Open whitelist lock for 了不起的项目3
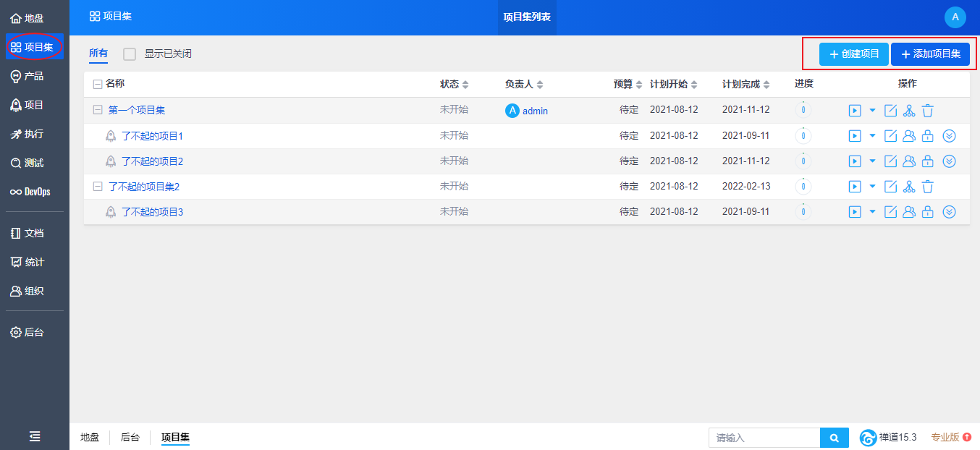The image size is (980, 450). point(928,212)
